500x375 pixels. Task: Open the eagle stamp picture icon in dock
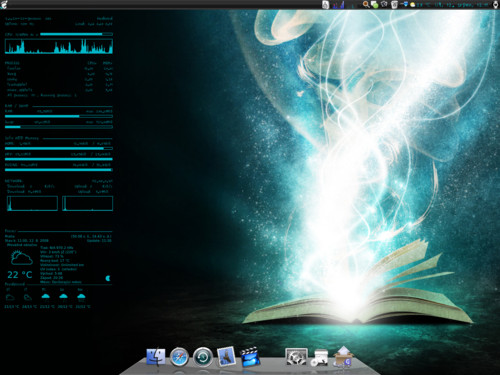tap(226, 357)
